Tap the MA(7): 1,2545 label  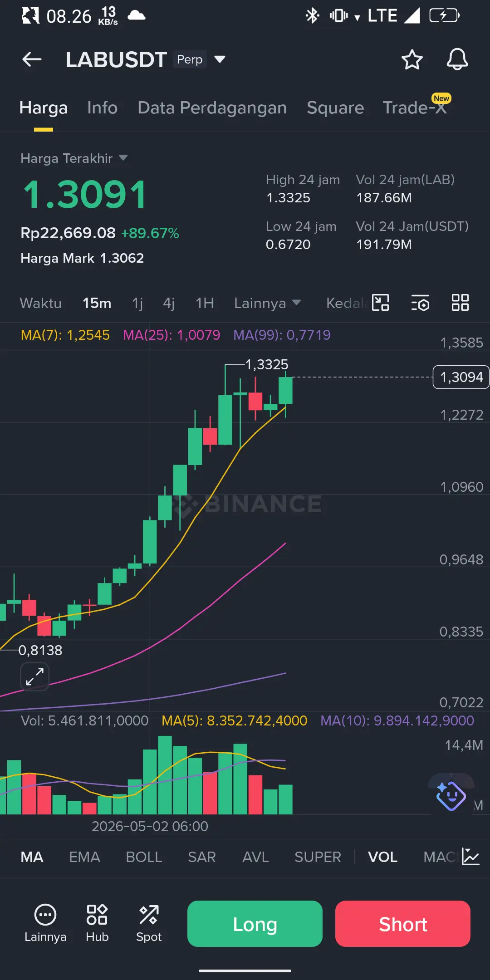tap(65, 335)
